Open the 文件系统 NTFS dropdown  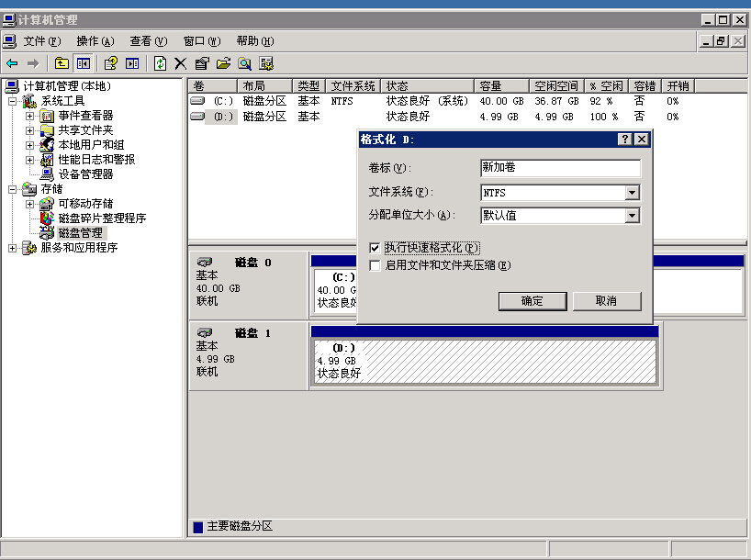(x=632, y=193)
